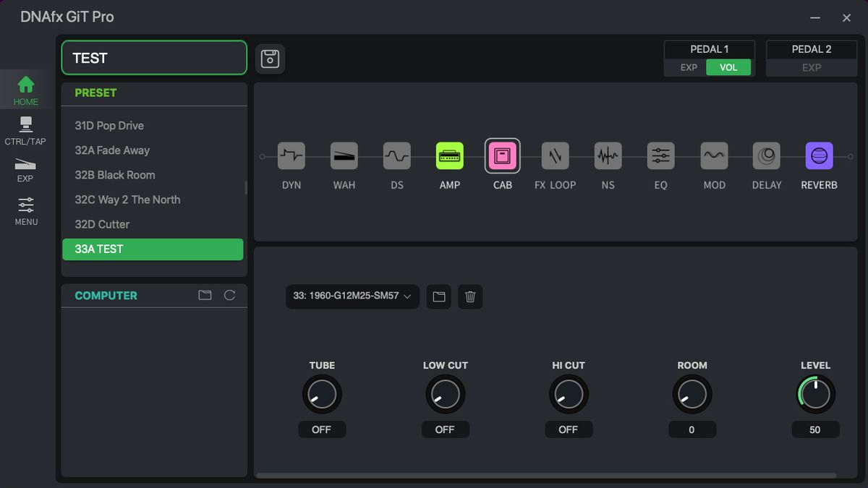The height and width of the screenshot is (488, 868).
Task: Open the CTRL/TAP sidebar page
Action: 25,131
